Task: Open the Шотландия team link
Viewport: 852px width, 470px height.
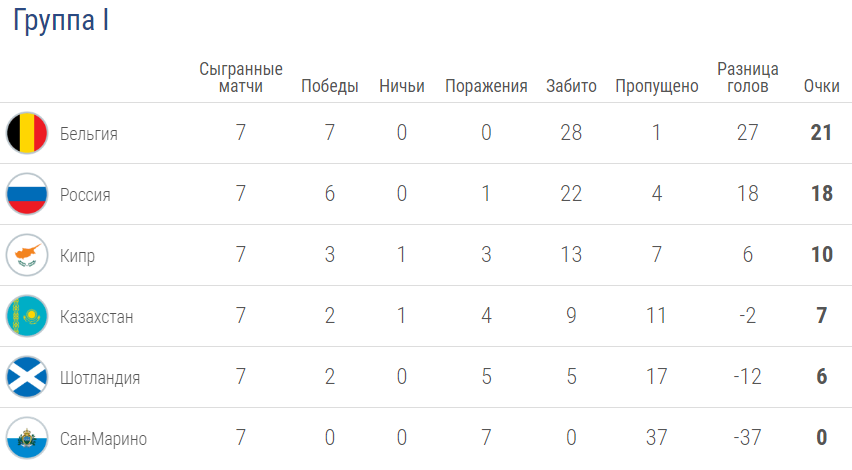Action: (x=100, y=378)
